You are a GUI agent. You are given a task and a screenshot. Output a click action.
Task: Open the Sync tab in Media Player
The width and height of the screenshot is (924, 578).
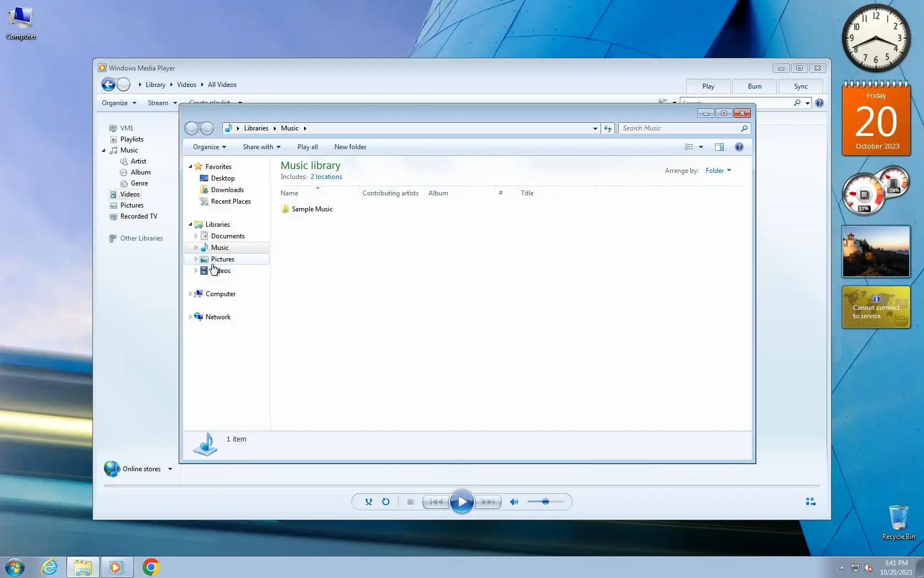click(x=801, y=86)
